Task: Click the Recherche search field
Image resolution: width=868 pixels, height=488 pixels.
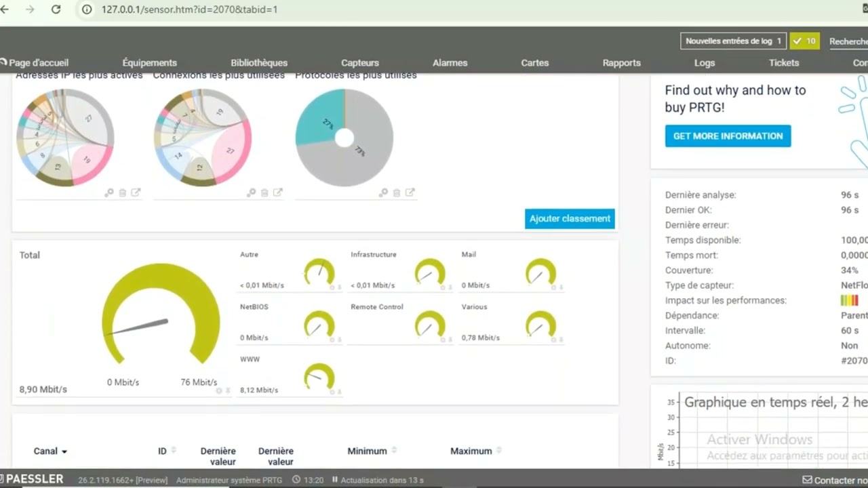Action: click(x=848, y=41)
